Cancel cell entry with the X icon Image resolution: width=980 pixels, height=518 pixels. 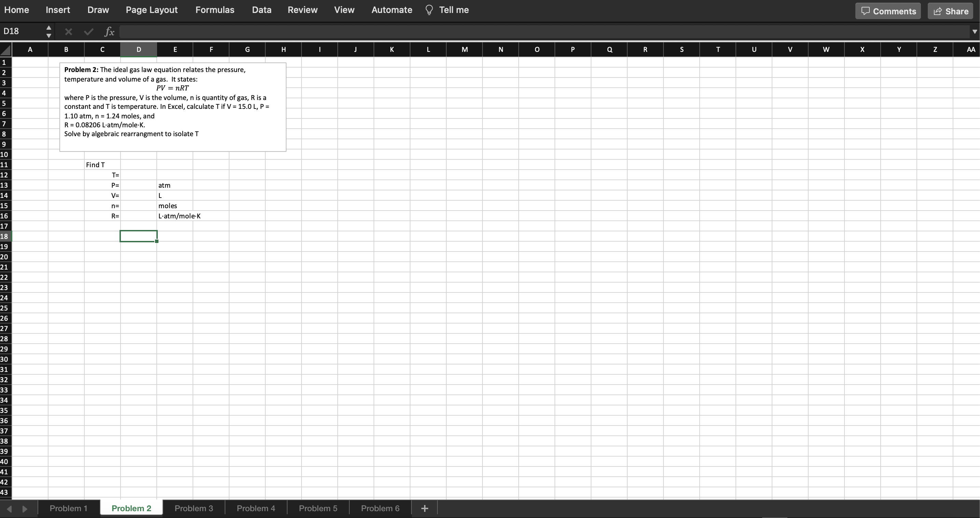click(x=69, y=32)
